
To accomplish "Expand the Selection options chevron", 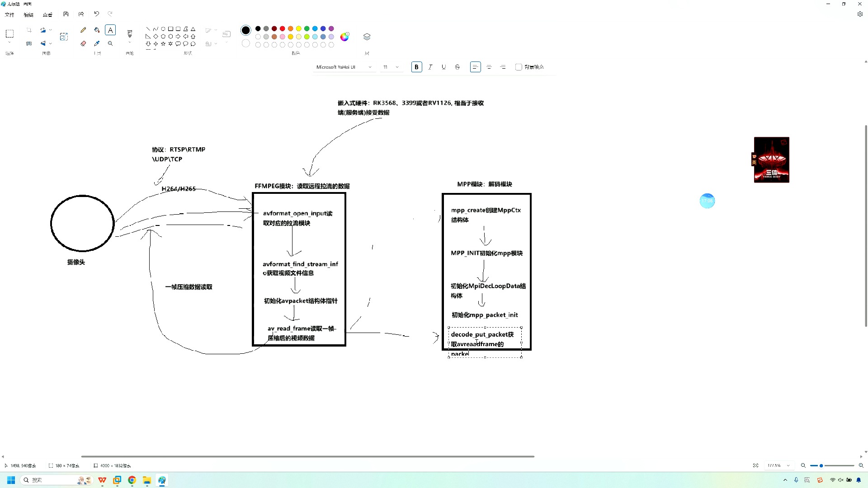I will (x=9, y=42).
